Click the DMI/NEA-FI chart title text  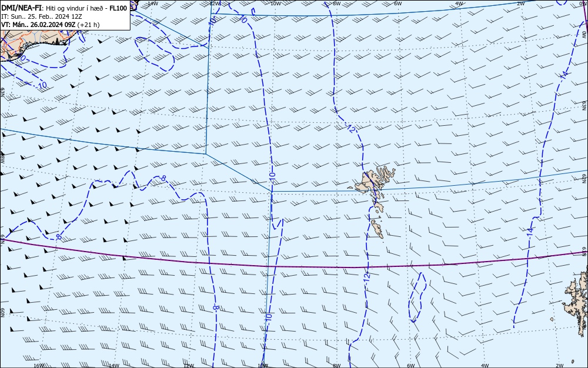click(22, 8)
